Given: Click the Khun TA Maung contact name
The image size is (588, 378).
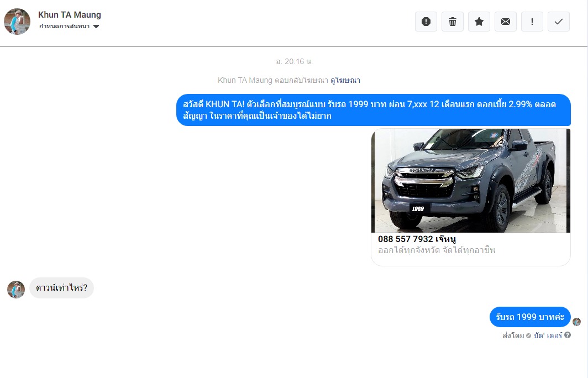Looking at the screenshot, I should 70,15.
